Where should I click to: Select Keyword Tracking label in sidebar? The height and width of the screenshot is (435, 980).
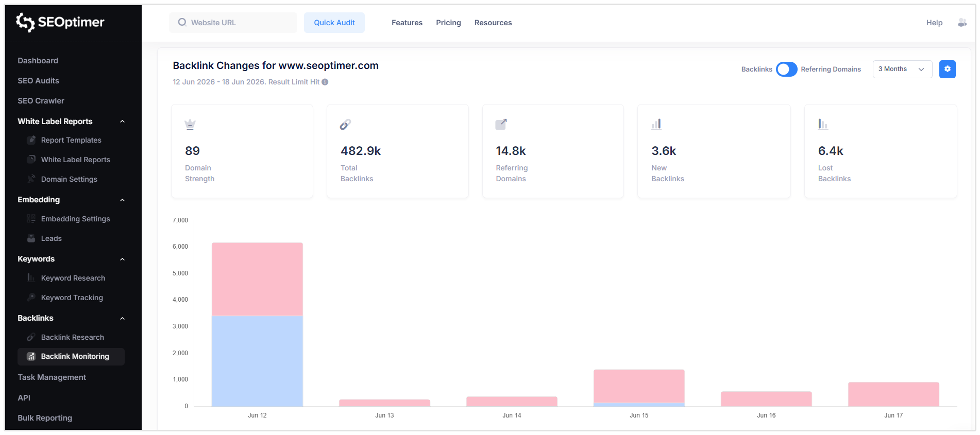(72, 298)
